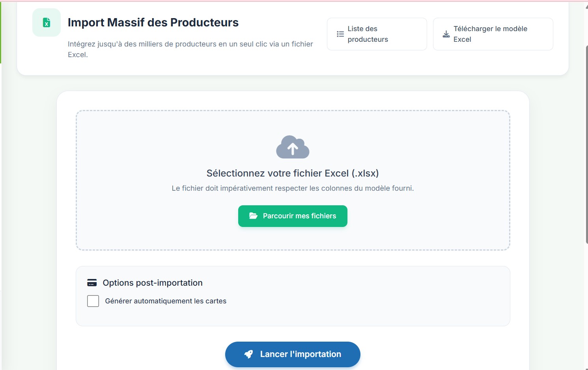The image size is (588, 370).
Task: Click the Import Massif des Producteurs title
Action: (x=153, y=22)
